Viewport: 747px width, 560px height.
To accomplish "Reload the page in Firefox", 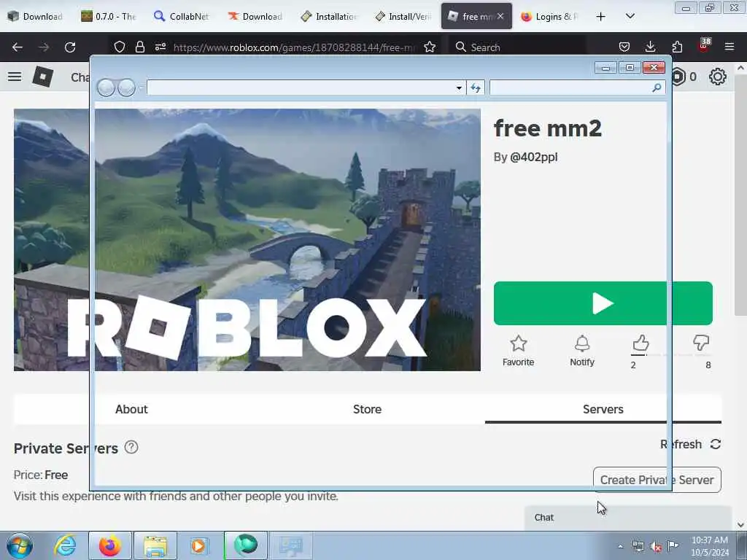I will (70, 47).
